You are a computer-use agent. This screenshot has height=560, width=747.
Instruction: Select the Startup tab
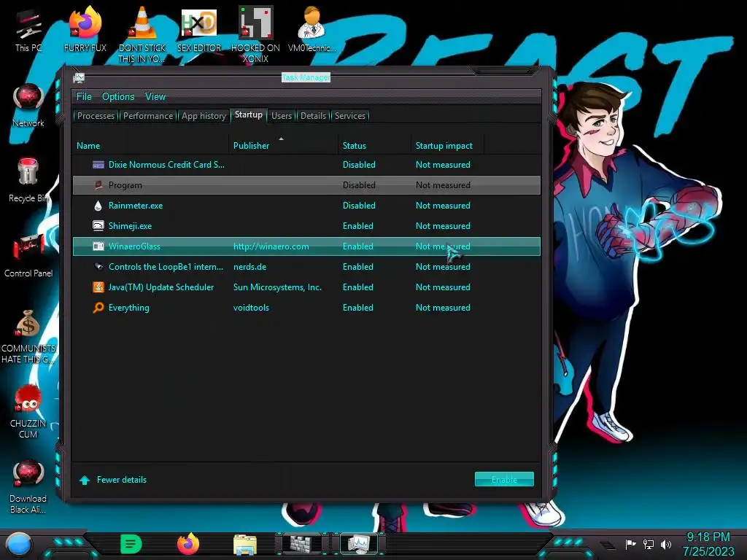249,114
